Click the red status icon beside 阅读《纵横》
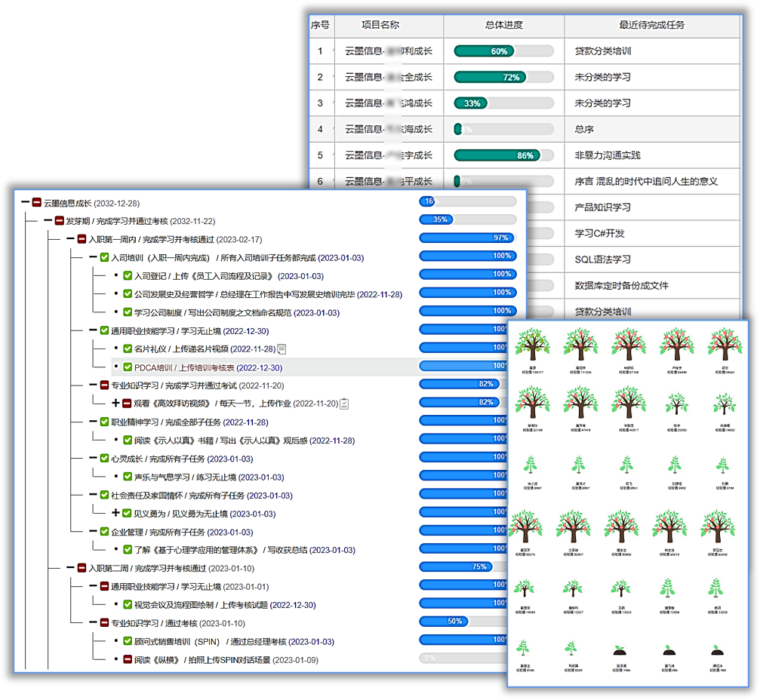 [128, 659]
